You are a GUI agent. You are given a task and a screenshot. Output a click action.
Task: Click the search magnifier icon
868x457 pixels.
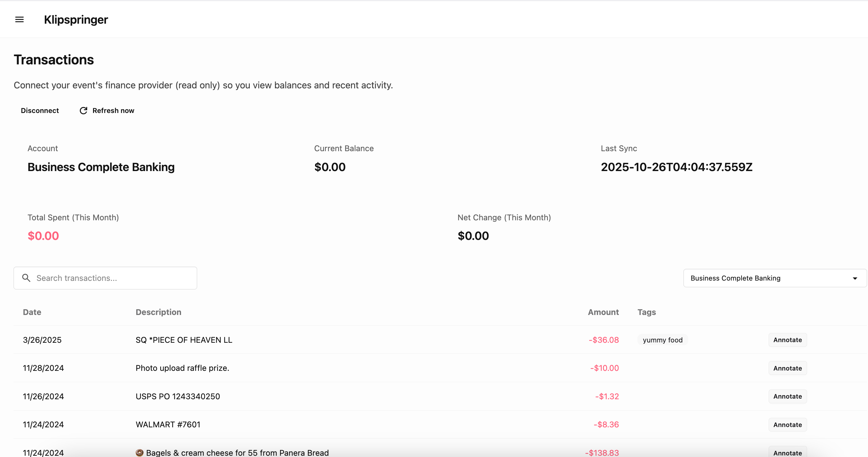pyautogui.click(x=26, y=278)
